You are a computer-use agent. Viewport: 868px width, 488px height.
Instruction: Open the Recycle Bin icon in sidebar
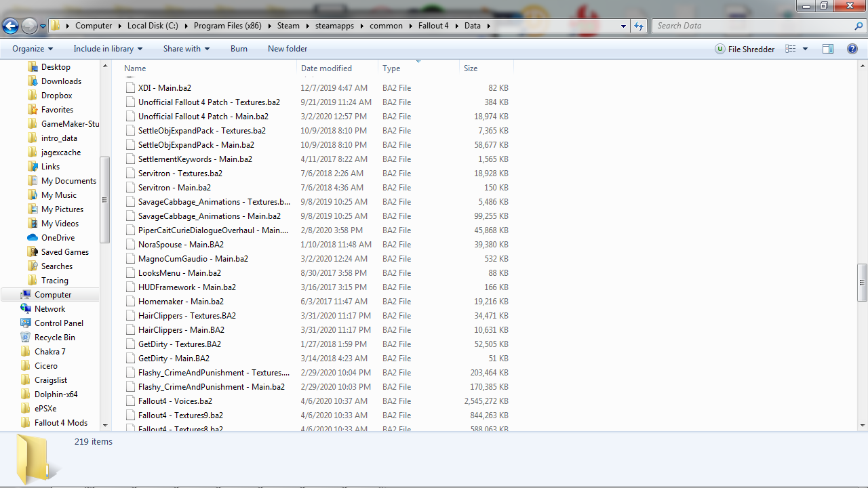point(26,338)
